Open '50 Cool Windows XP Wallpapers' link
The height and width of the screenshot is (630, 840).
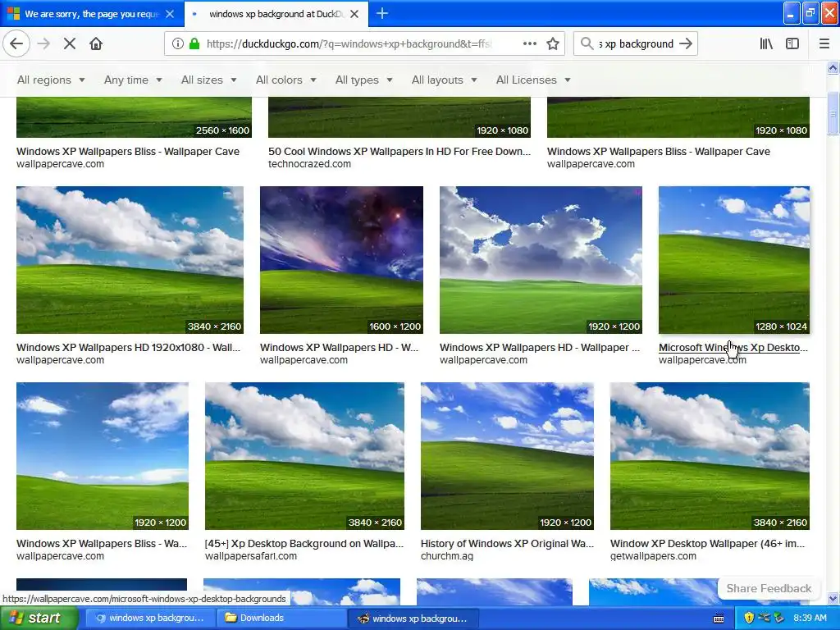[x=399, y=151]
